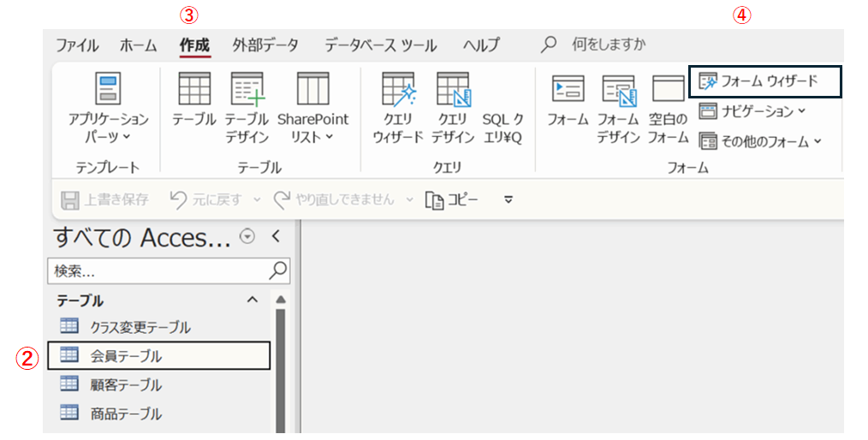Screen dimensions: 868x440
Task: Select 会員テーブル in the navigation pane
Action: 126,356
